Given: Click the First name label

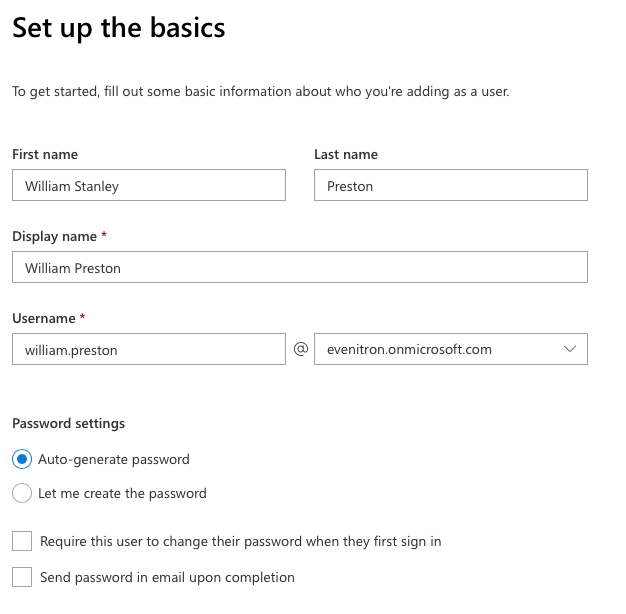Looking at the screenshot, I should point(45,154).
